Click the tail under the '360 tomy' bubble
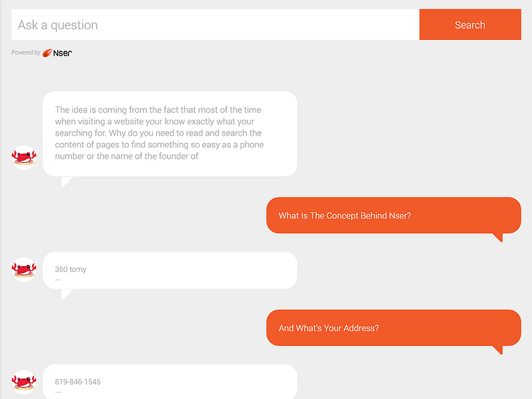 [x=65, y=293]
